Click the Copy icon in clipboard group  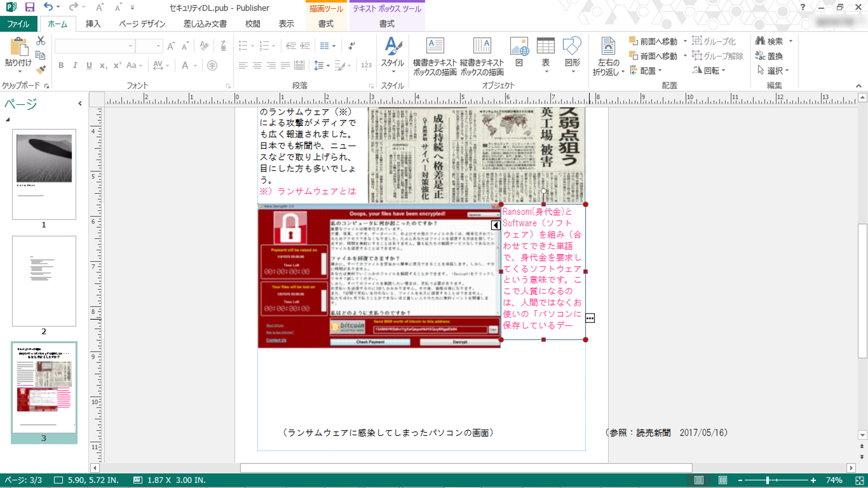click(x=41, y=55)
